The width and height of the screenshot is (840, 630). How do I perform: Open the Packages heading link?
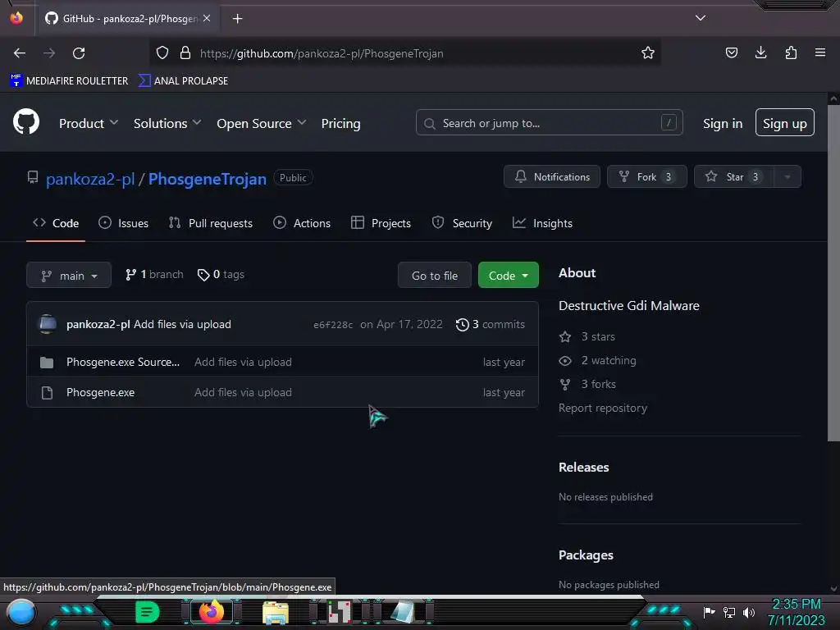click(x=586, y=555)
